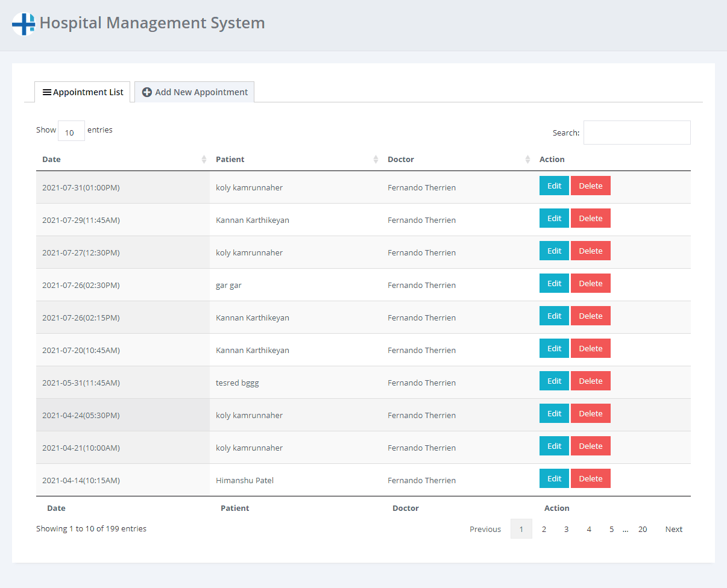Open the Show entries count dropdown

tap(71, 131)
